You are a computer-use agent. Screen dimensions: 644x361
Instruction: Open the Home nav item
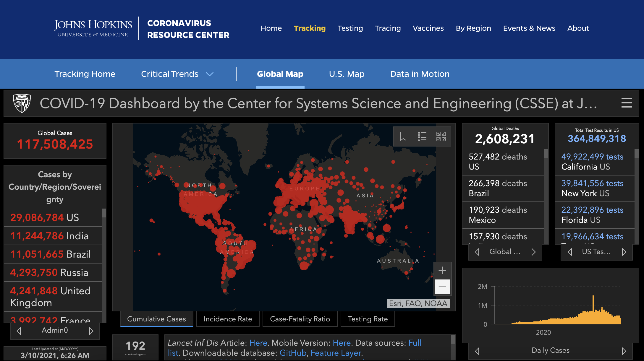(271, 28)
